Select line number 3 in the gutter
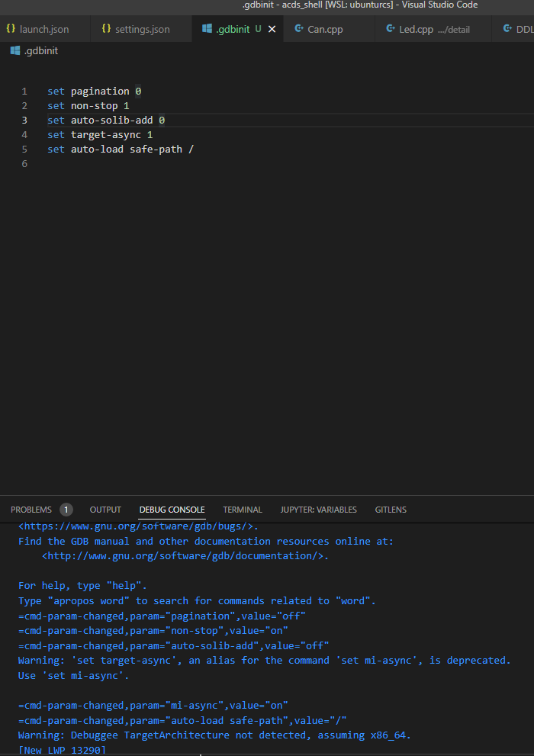 24,120
